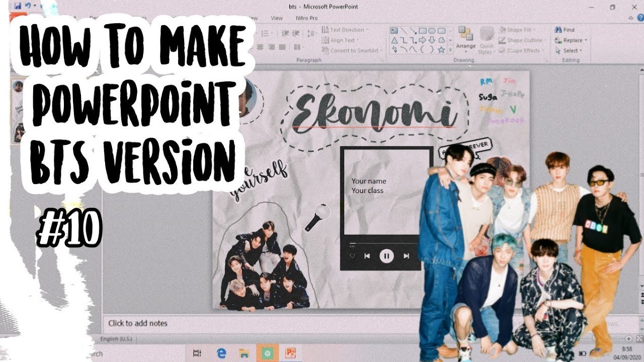Open PowerPoint Help question mark icon
644x362 pixels.
point(640,18)
